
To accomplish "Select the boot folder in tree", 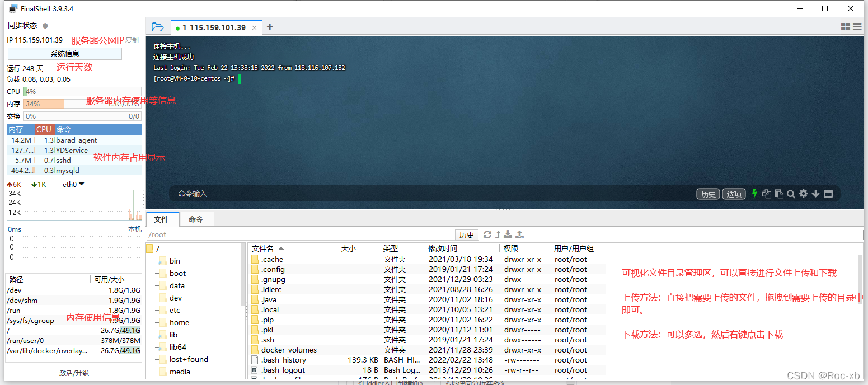I will [172, 273].
